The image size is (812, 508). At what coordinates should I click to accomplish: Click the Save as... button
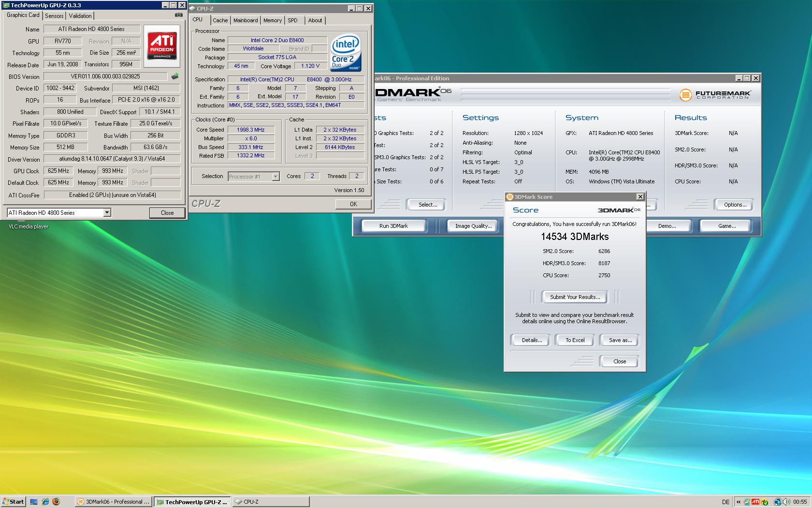pos(620,340)
